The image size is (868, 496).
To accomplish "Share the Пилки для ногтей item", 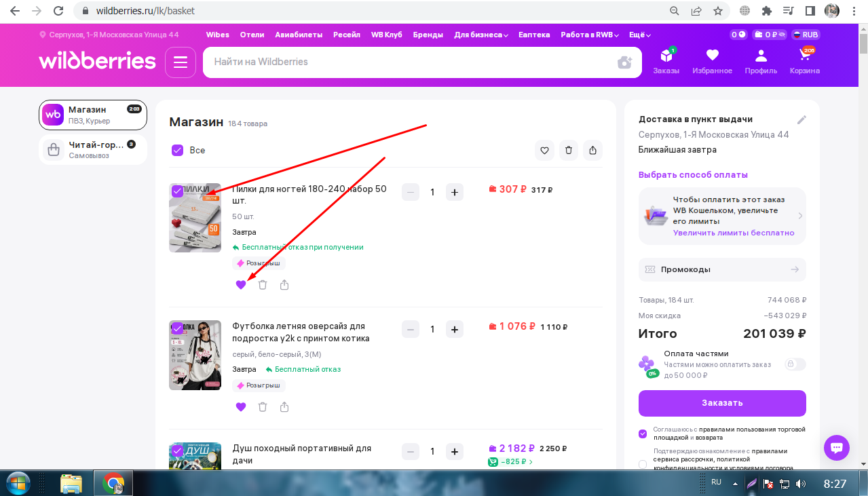I will [284, 285].
